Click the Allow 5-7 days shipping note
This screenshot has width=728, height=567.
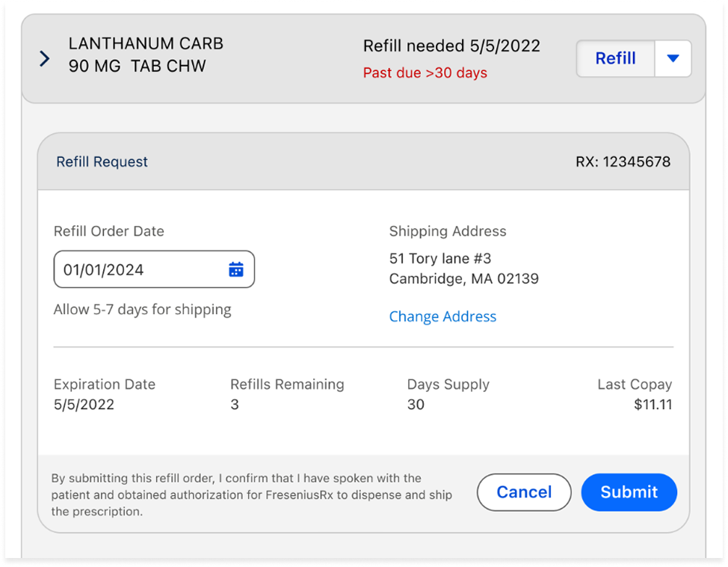142,310
